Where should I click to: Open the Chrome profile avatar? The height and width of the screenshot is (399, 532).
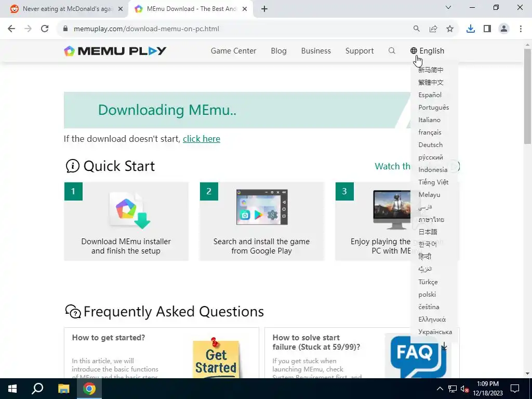(504, 29)
